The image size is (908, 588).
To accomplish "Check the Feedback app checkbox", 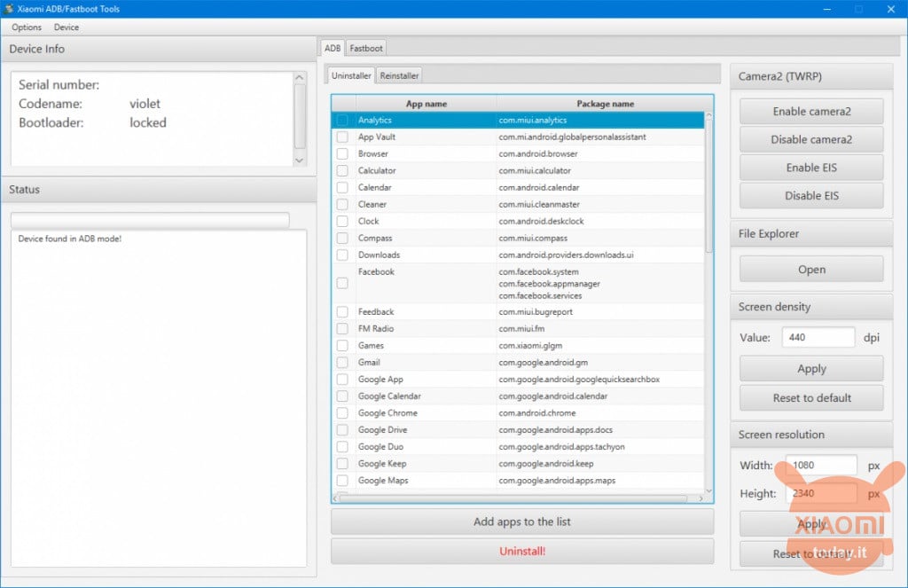I will click(342, 311).
